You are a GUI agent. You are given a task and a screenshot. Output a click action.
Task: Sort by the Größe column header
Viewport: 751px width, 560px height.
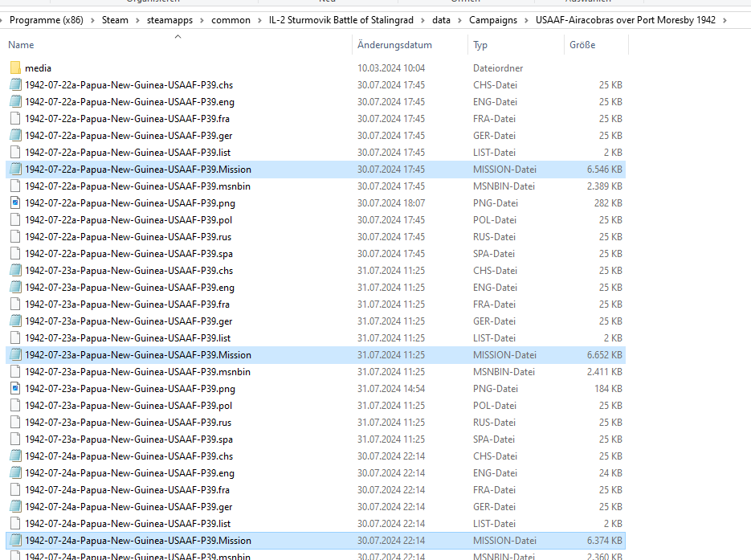pos(582,45)
